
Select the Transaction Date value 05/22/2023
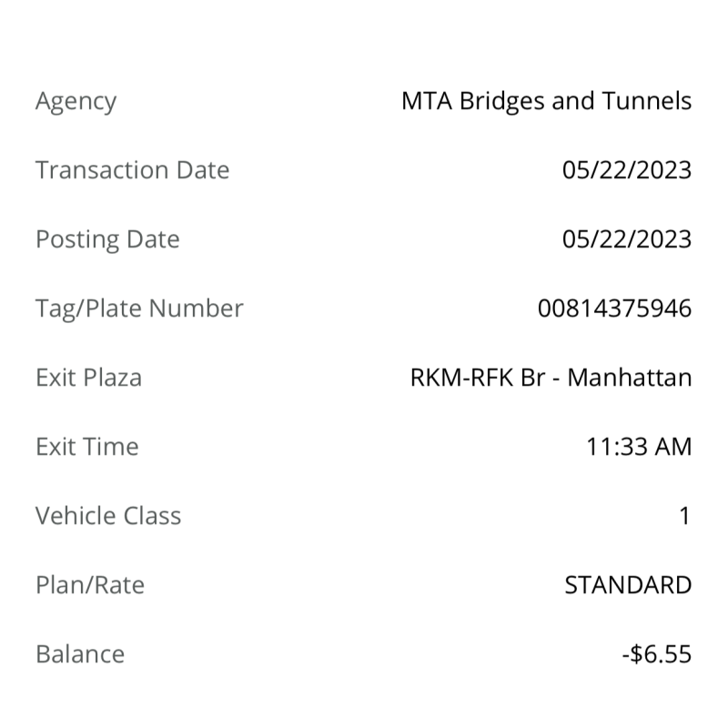[627, 170]
